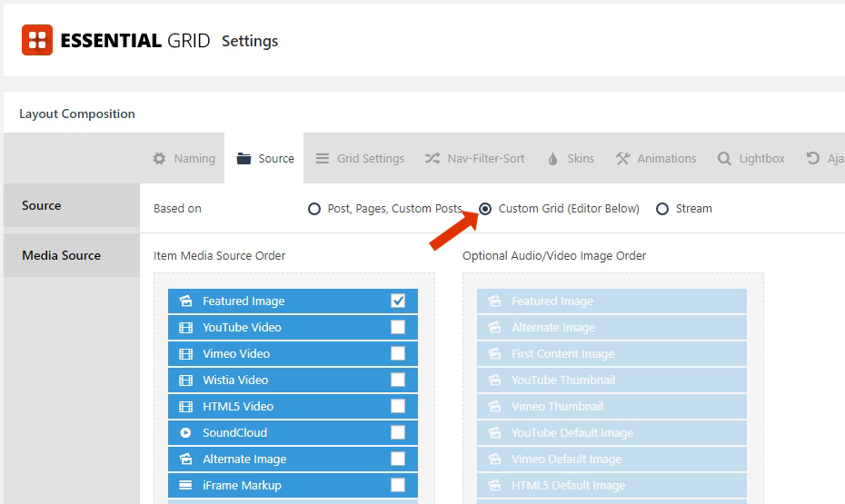845x504 pixels.
Task: Click the YouTube Video label in Media Source Order
Action: [x=242, y=328]
